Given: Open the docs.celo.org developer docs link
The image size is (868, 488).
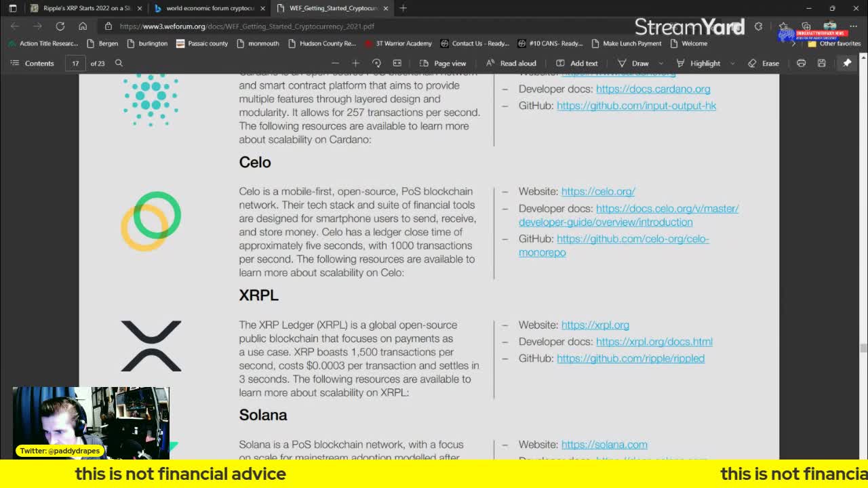Looking at the screenshot, I should [629, 216].
